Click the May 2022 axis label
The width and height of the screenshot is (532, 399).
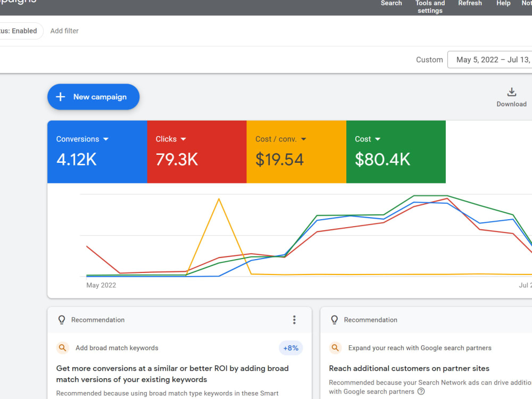(x=101, y=285)
